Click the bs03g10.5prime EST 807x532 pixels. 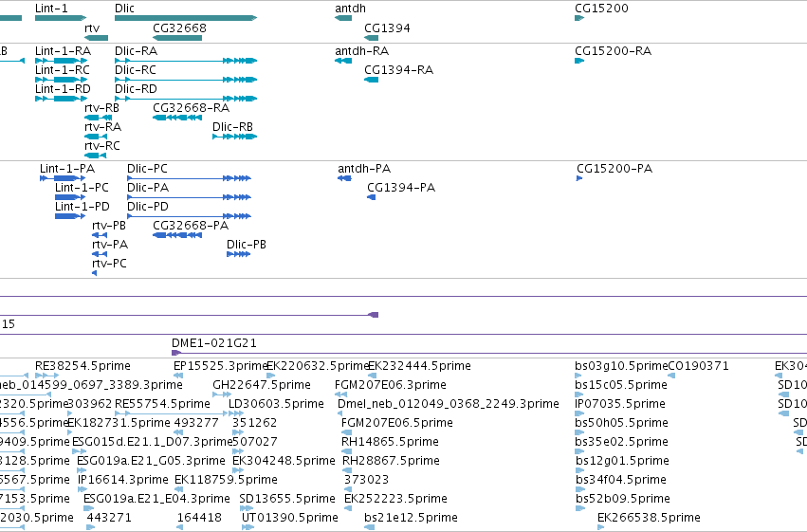[x=579, y=376]
